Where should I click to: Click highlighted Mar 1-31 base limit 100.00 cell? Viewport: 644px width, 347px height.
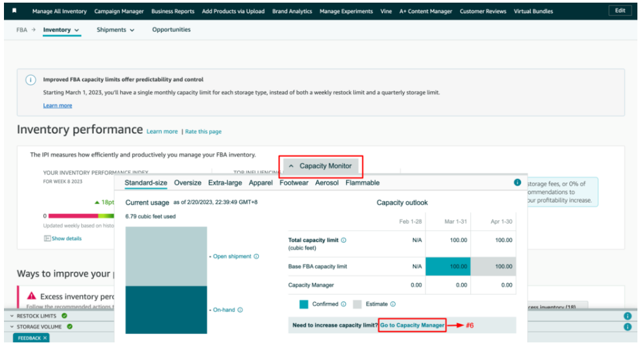[448, 267]
